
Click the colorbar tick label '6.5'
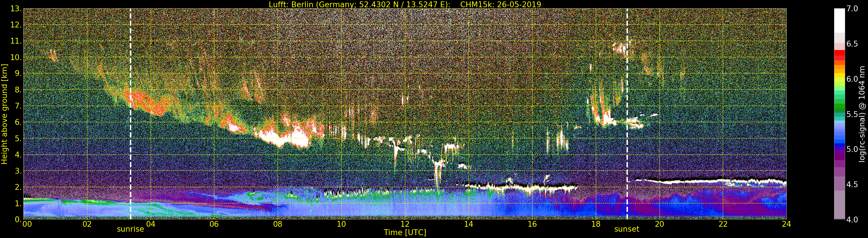852,44
